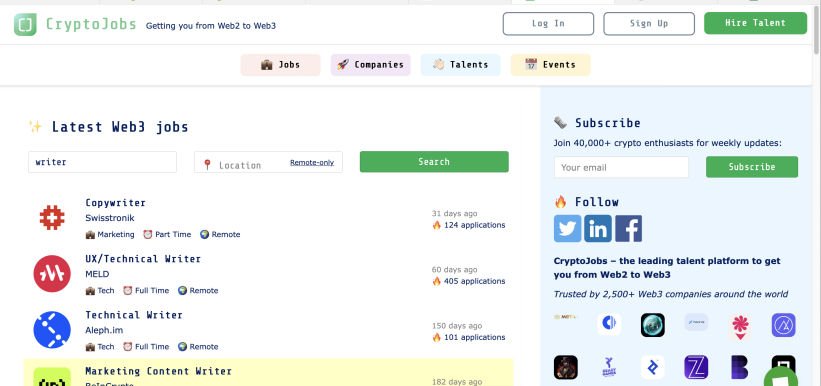Click the '124 applications' text
Viewport: 821px width, 386px height.
474,225
